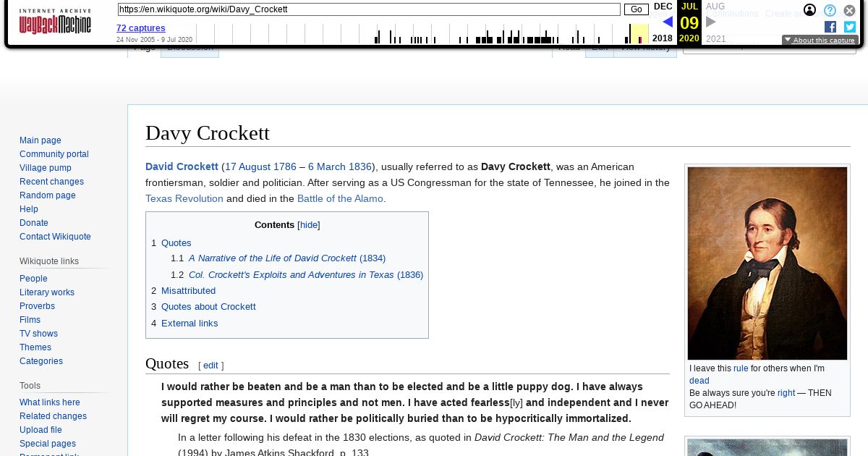Image resolution: width=868 pixels, height=456 pixels.
Task: Share capture on Facebook
Action: pos(830,27)
